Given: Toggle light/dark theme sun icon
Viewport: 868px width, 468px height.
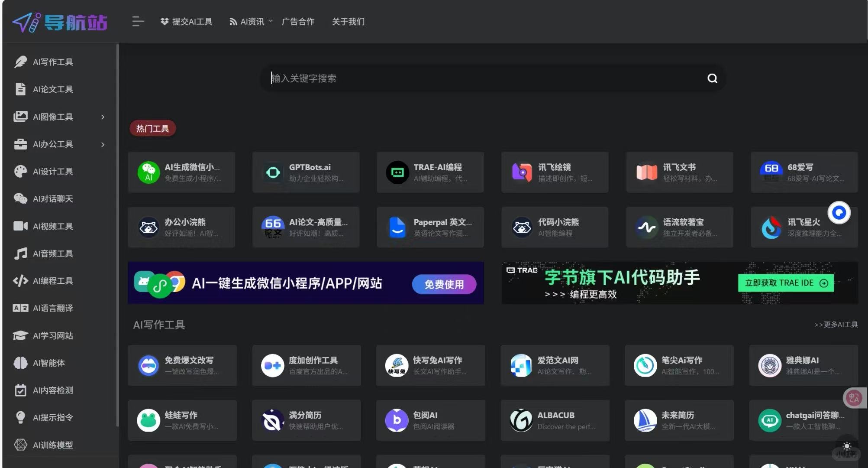Looking at the screenshot, I should tap(847, 446).
